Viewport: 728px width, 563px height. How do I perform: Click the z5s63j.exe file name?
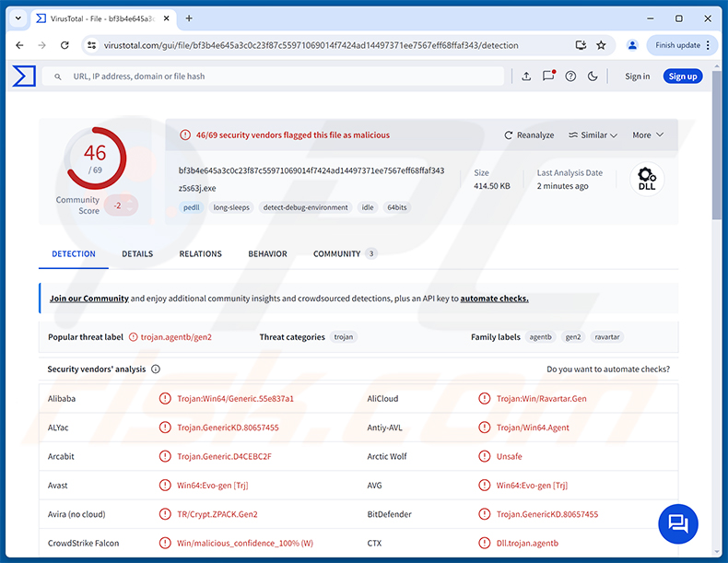pos(197,189)
